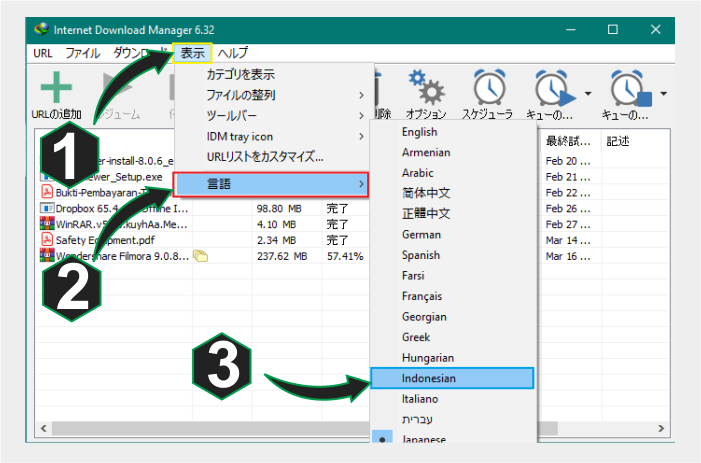This screenshot has height=463, width=701.
Task: Select German language
Action: click(453, 235)
